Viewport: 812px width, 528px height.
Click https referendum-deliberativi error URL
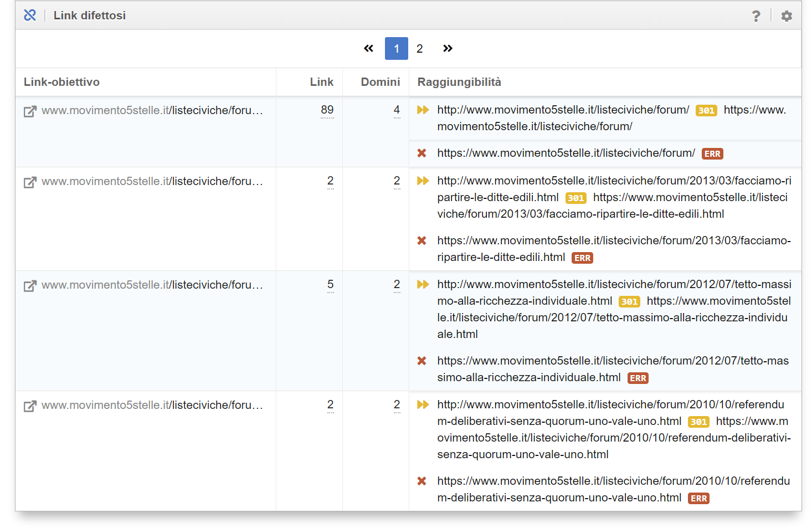(x=613, y=489)
